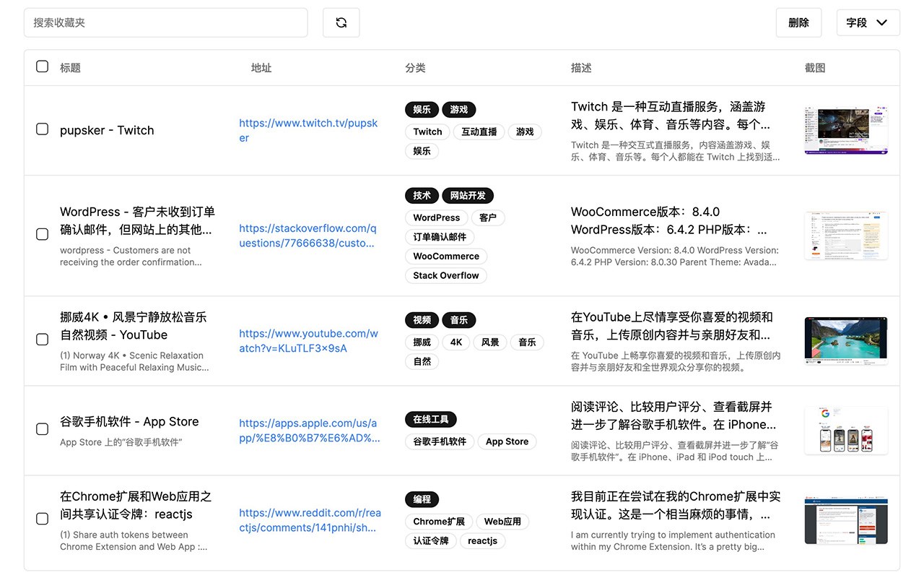This screenshot has height=578, width=924.
Task: Open the reddit.com reactjs link
Action: [x=310, y=519]
